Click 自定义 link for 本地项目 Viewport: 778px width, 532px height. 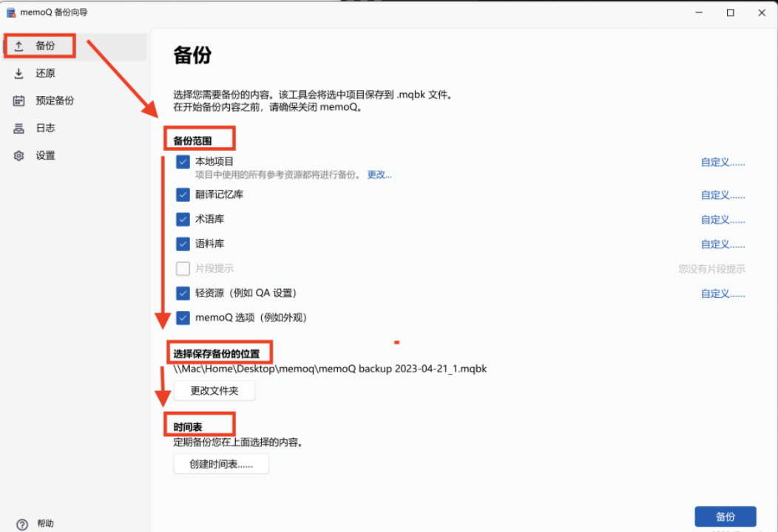(723, 162)
